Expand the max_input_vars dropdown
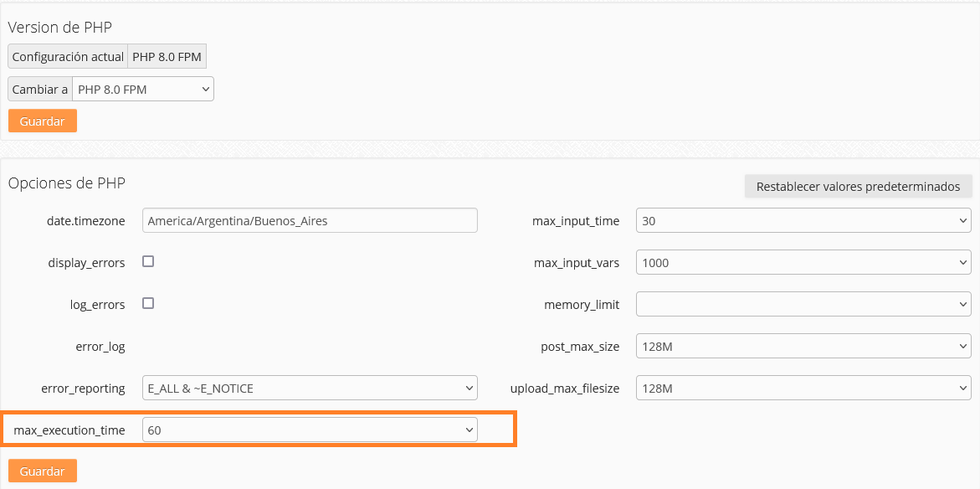Screen dimensions: 980x489 (803, 263)
